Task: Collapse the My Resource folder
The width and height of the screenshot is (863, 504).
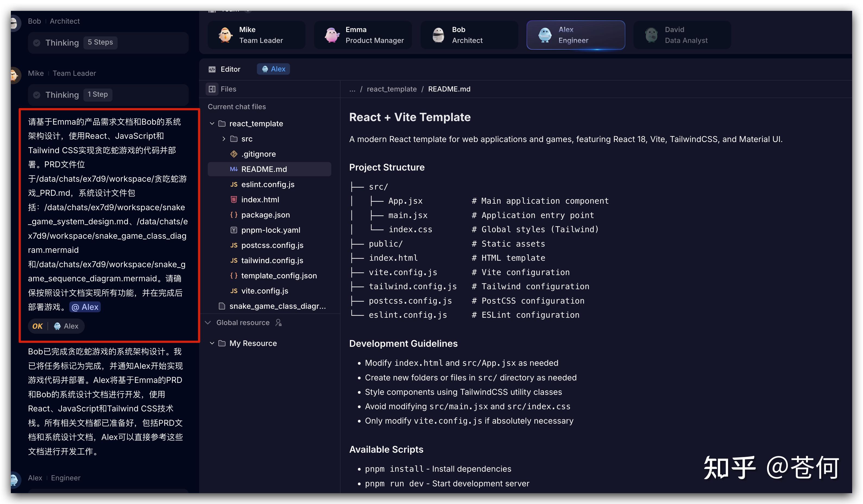Action: (212, 343)
